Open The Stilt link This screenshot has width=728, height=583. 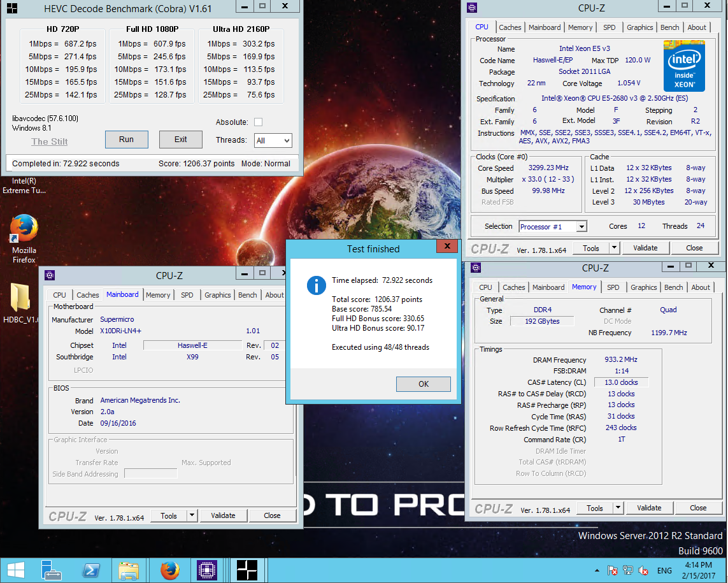(x=49, y=141)
